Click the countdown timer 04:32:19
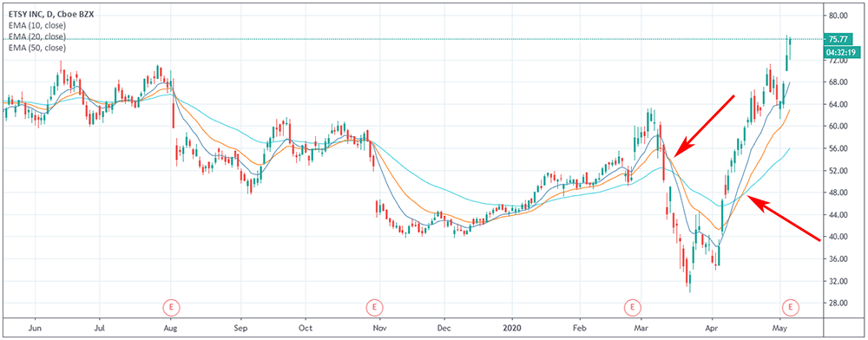Viewport: 868px width, 340px height. pyautogui.click(x=841, y=53)
